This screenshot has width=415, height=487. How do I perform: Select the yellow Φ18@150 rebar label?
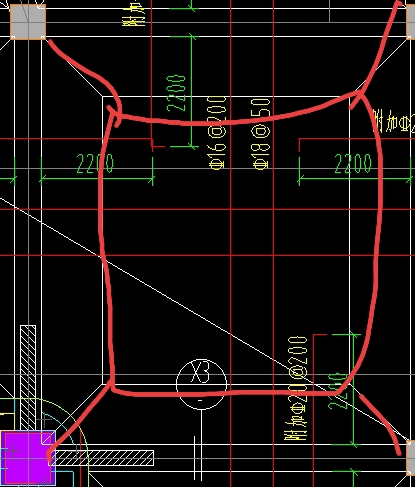(261, 134)
